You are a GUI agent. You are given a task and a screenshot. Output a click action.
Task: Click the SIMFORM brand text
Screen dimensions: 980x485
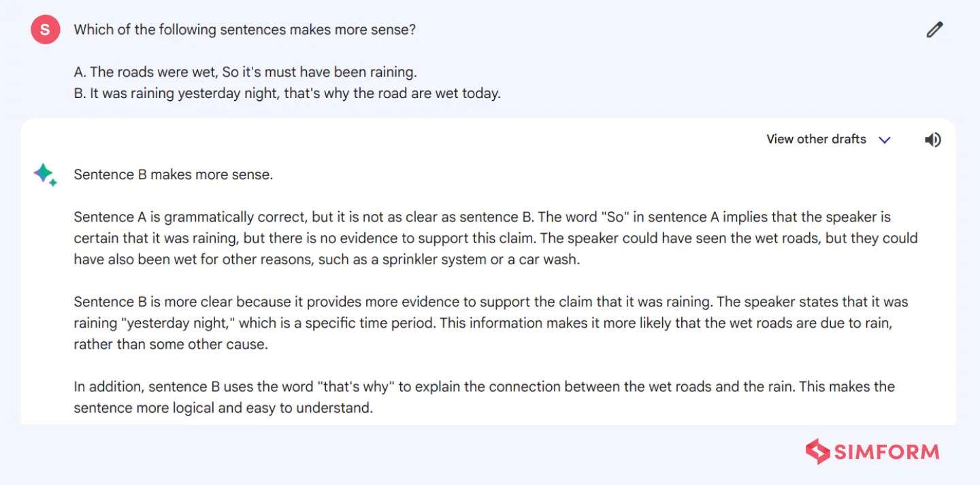pos(887,452)
